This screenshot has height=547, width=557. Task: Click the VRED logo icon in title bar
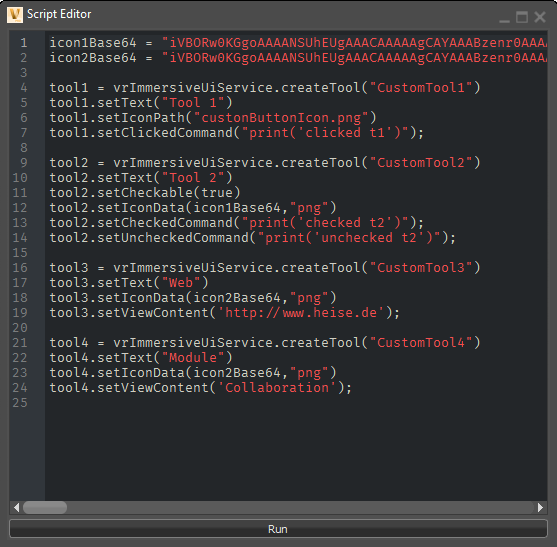click(x=15, y=15)
